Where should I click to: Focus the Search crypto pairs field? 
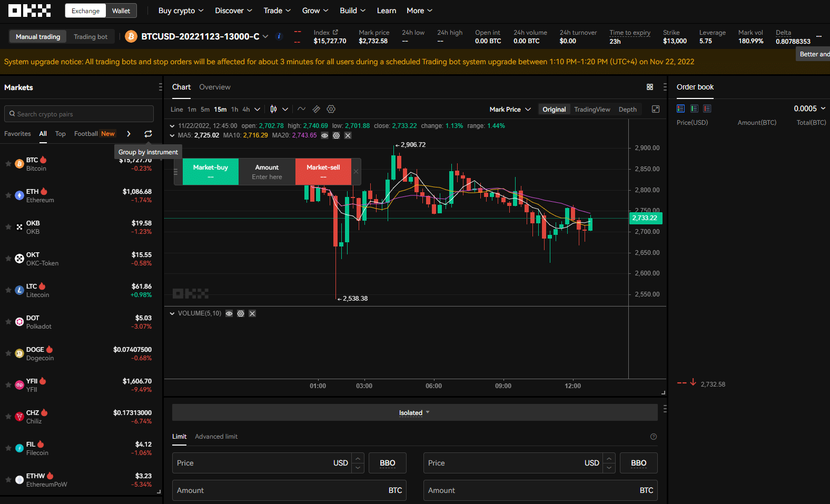click(x=79, y=114)
